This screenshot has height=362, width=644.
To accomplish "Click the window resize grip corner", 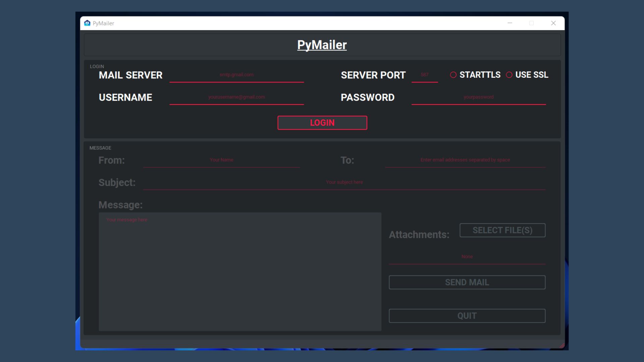I will point(562,346).
